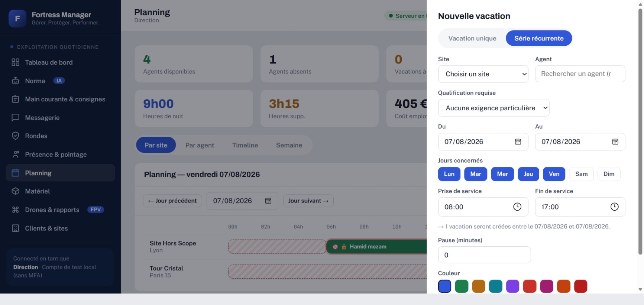Click the Rondes shield icon
This screenshot has height=305, width=644.
click(x=15, y=136)
